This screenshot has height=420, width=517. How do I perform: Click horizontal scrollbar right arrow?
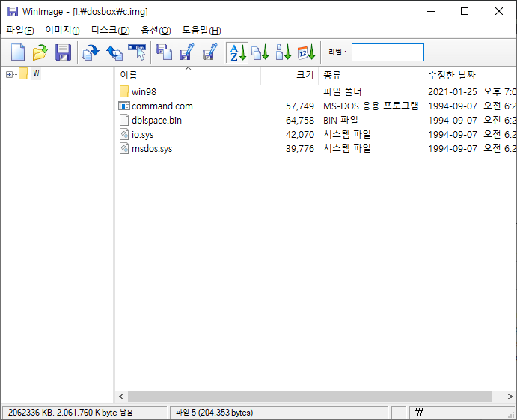510,396
